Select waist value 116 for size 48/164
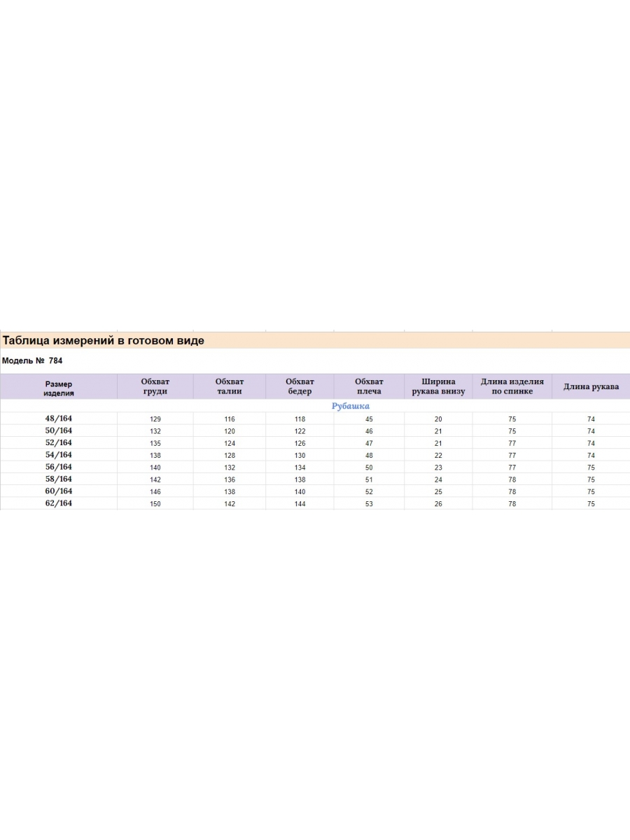 click(230, 419)
